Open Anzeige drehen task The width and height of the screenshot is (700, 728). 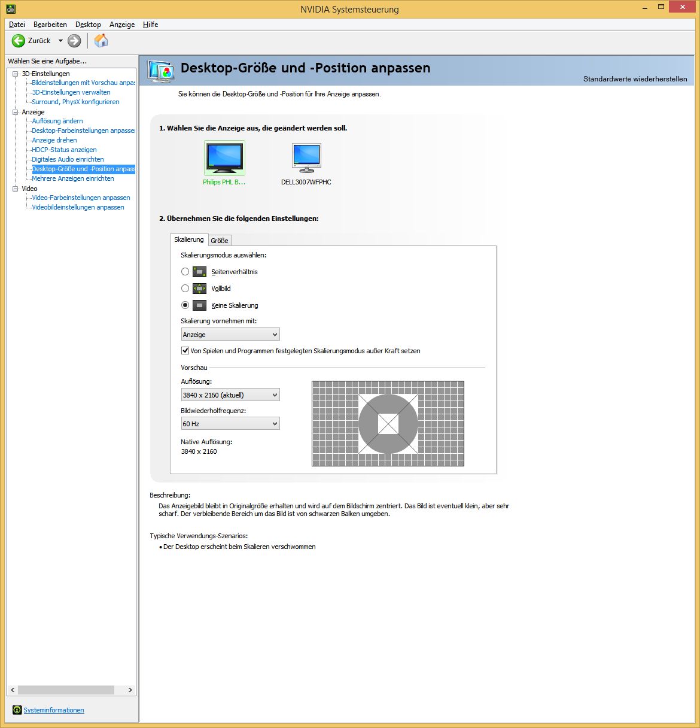[x=54, y=140]
